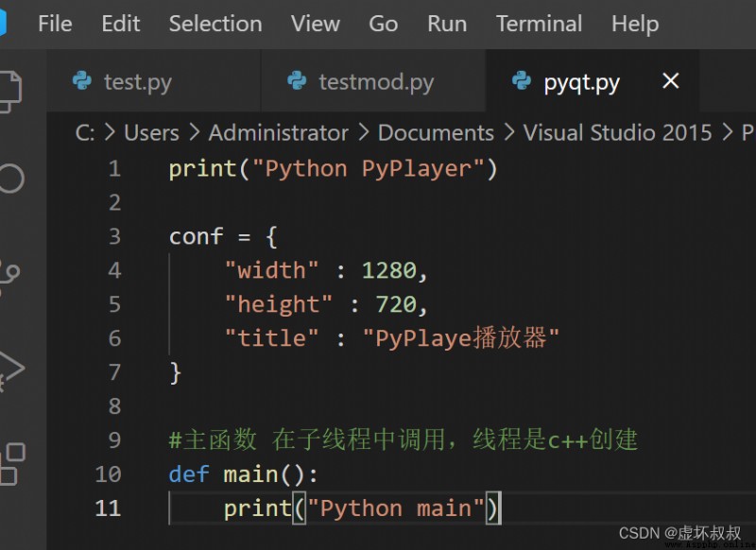The height and width of the screenshot is (550, 756).
Task: Click the conf variable on line 3
Action: point(197,236)
